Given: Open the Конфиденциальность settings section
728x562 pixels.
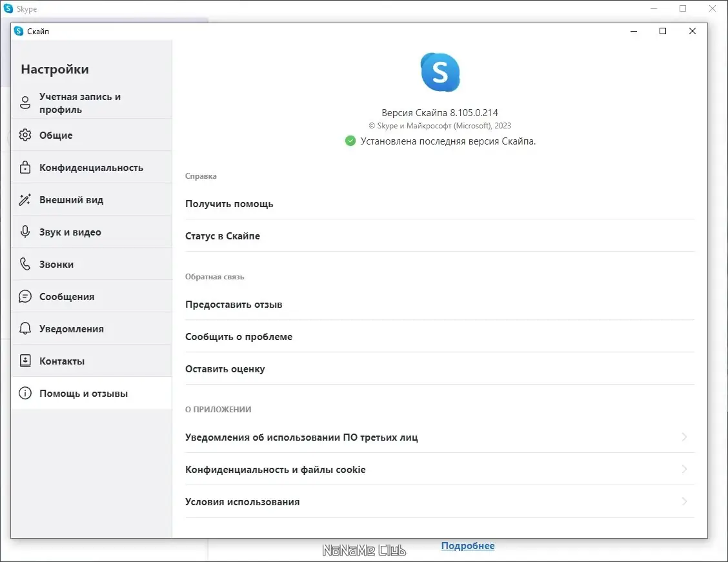Looking at the screenshot, I should click(x=92, y=167).
